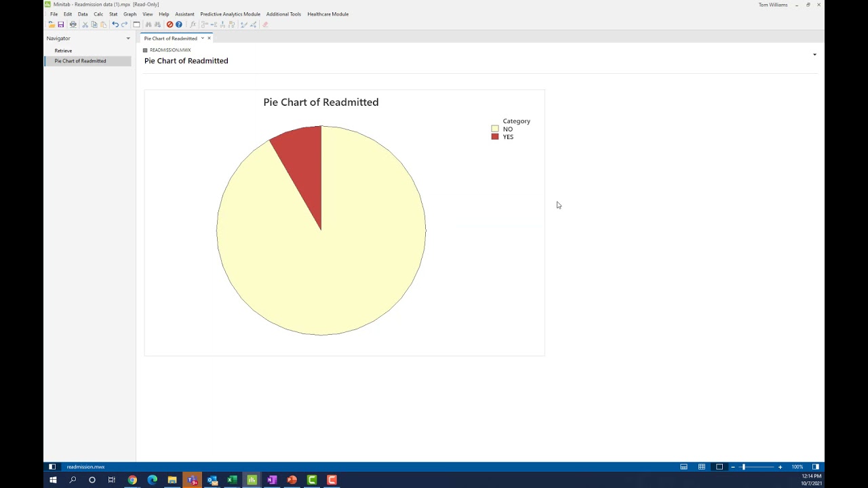Click the zoom out minus button
The image size is (868, 488).
733,467
